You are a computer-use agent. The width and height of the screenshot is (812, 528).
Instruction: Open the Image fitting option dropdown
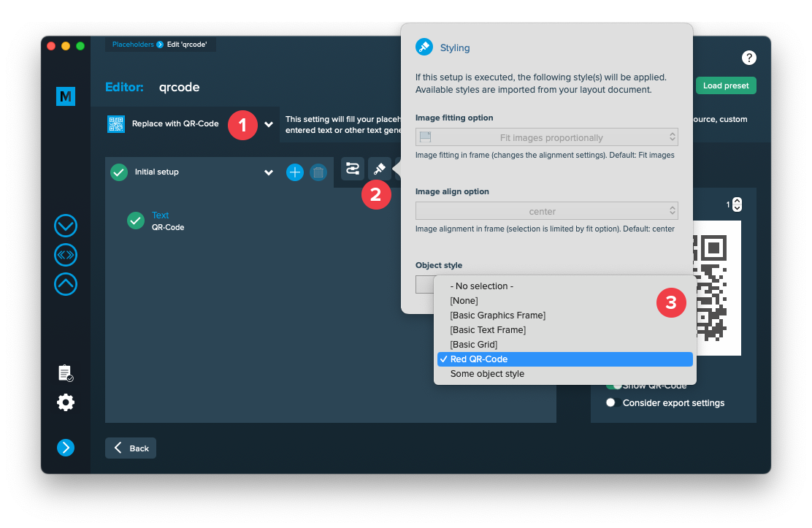546,137
